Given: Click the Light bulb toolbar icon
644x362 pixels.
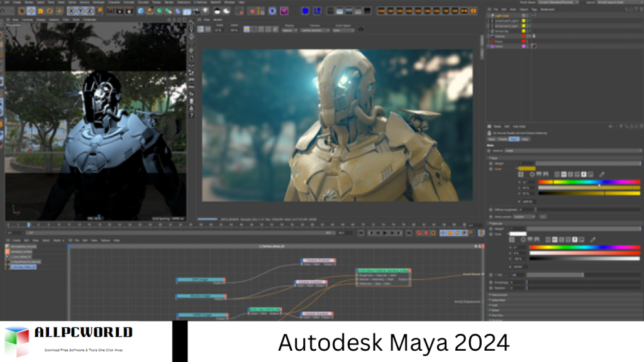Looking at the screenshot, I should (206, 11).
